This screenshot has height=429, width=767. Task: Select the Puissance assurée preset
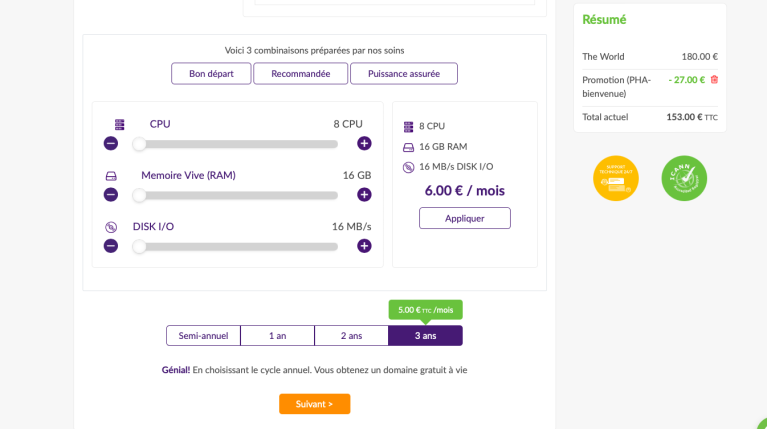click(x=404, y=73)
